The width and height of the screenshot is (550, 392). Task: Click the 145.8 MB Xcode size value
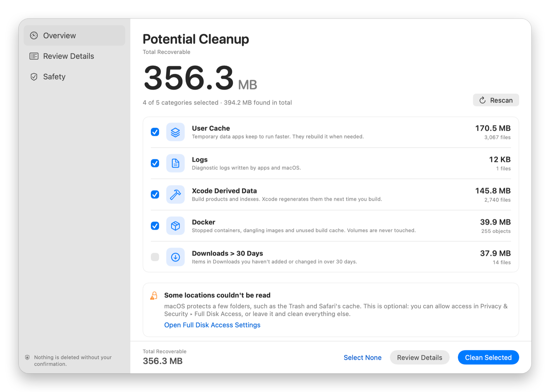493,191
